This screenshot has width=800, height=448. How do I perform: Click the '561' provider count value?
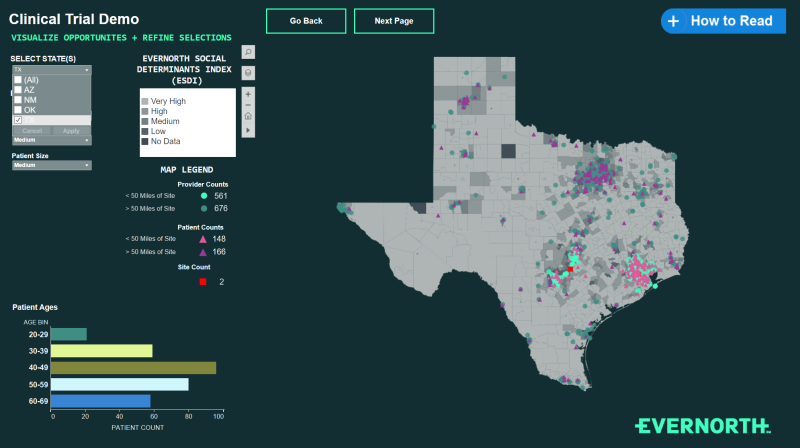coord(221,196)
